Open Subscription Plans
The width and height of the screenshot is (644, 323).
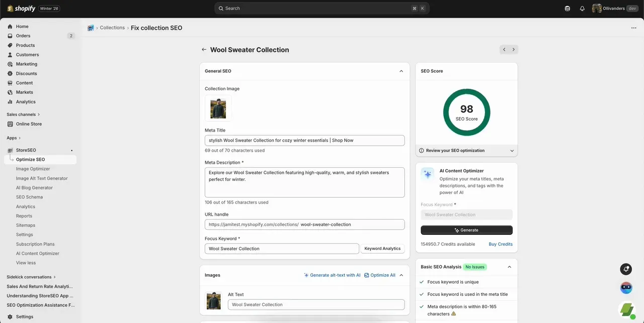pyautogui.click(x=35, y=244)
